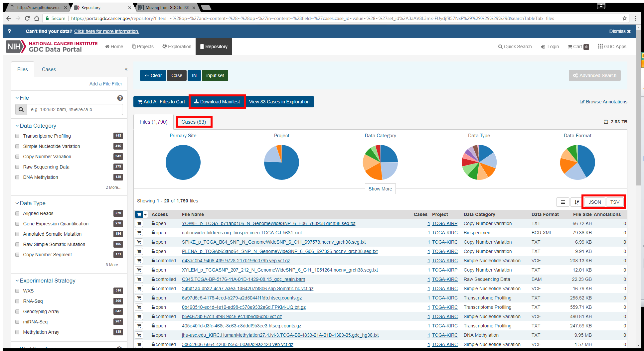
Task: Bookmark page with star icon
Action: 625,18
